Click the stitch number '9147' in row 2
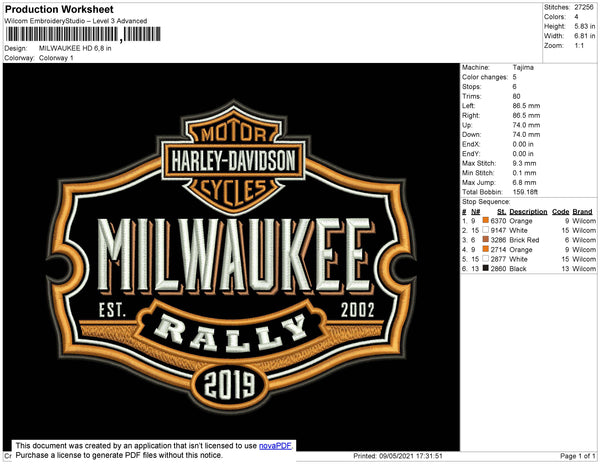 (498, 230)
